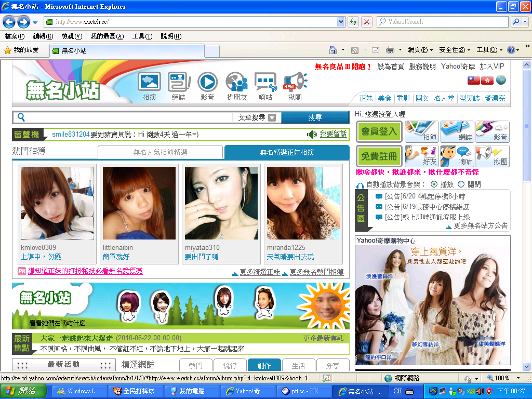Click the Windows 開始 Start button
This screenshot has width=532, height=399.
pyautogui.click(x=23, y=391)
